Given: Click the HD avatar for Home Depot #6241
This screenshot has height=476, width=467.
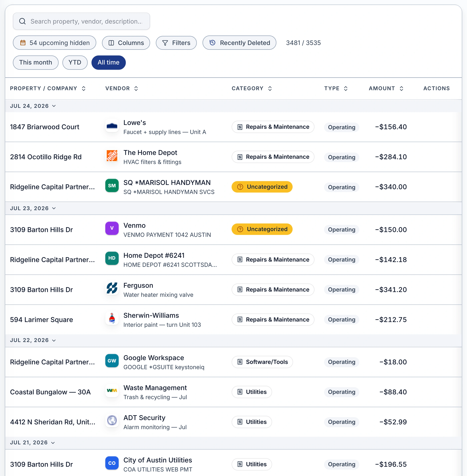Looking at the screenshot, I should point(112,258).
